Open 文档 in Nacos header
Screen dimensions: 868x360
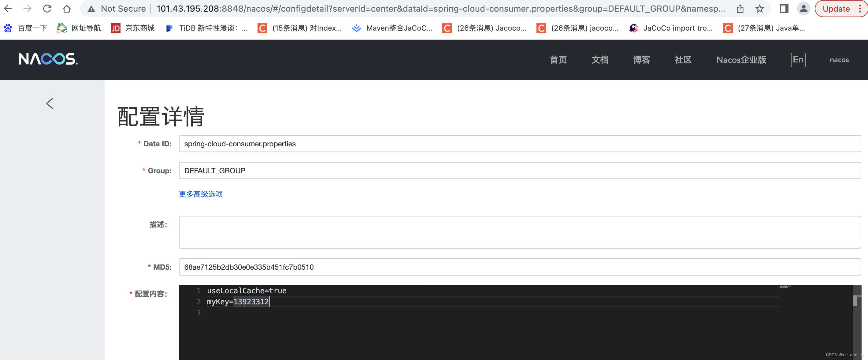click(600, 60)
